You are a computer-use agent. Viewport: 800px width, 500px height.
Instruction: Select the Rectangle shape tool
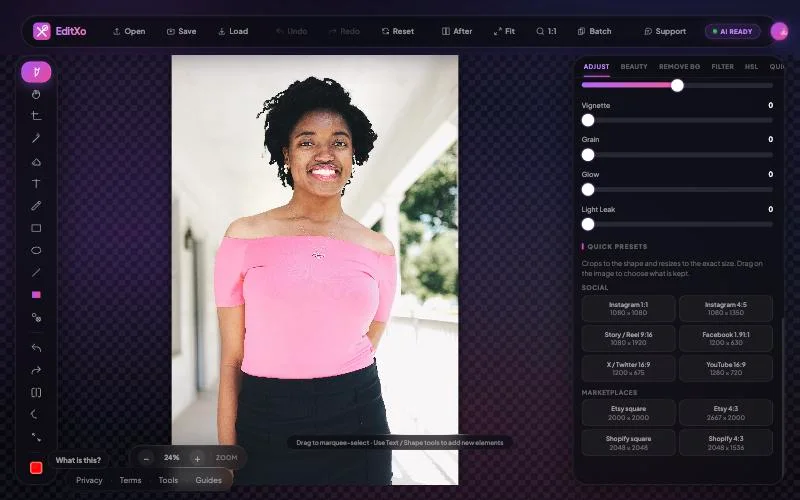tap(36, 228)
